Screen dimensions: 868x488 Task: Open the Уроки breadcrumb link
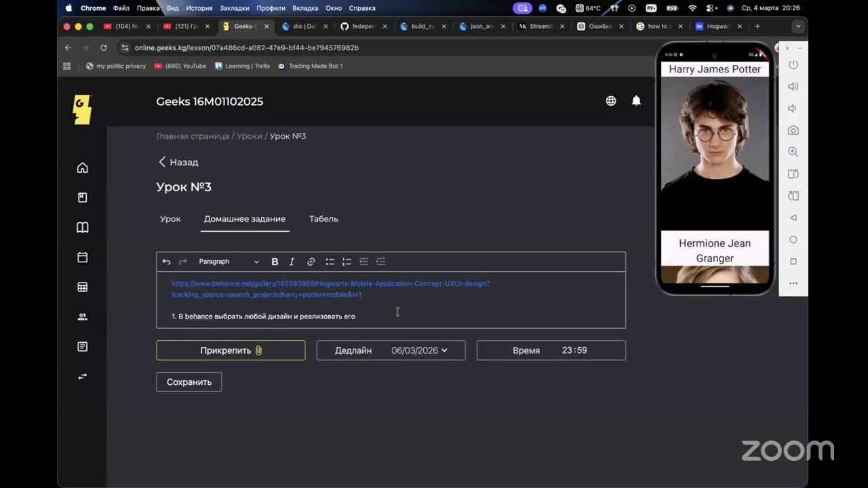click(x=250, y=136)
